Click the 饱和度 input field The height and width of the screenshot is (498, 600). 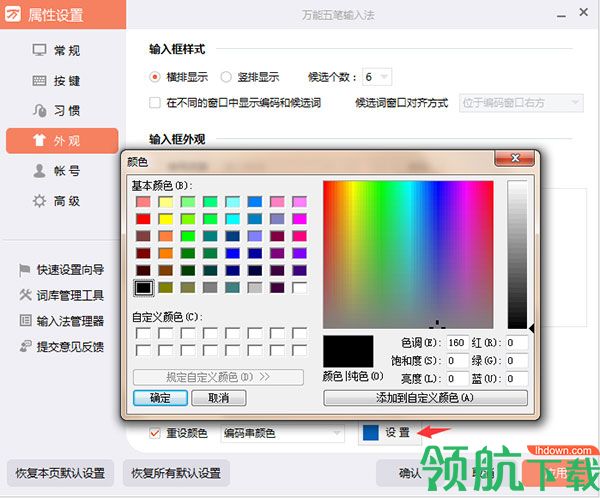[x=457, y=360]
